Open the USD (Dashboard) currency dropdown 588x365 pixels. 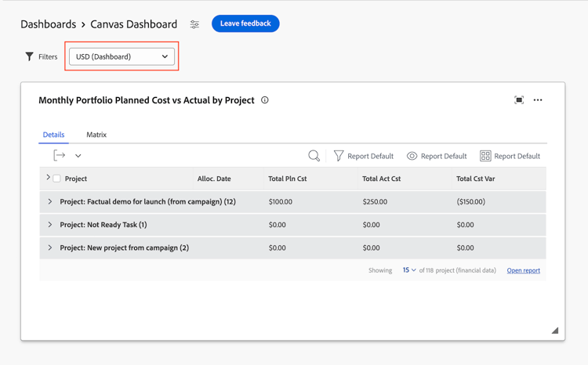coord(122,56)
